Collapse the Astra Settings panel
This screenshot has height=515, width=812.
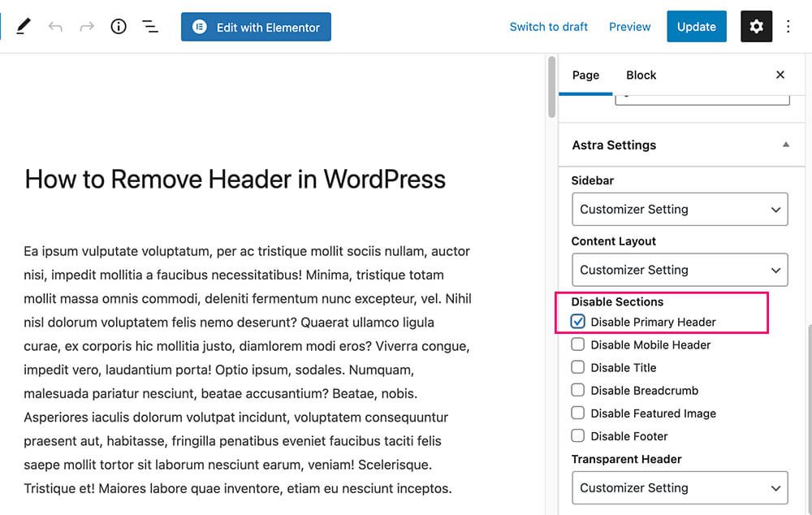pyautogui.click(x=785, y=145)
